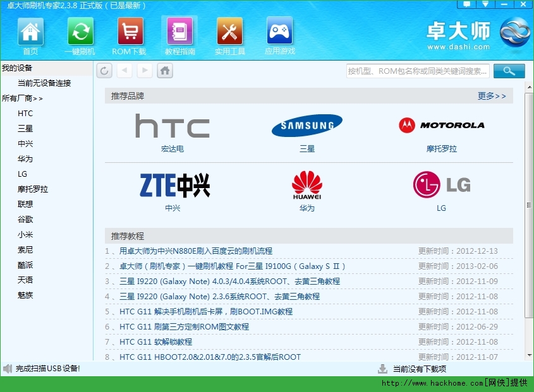
Task: Select 小米 in the sidebar list
Action: 25,234
